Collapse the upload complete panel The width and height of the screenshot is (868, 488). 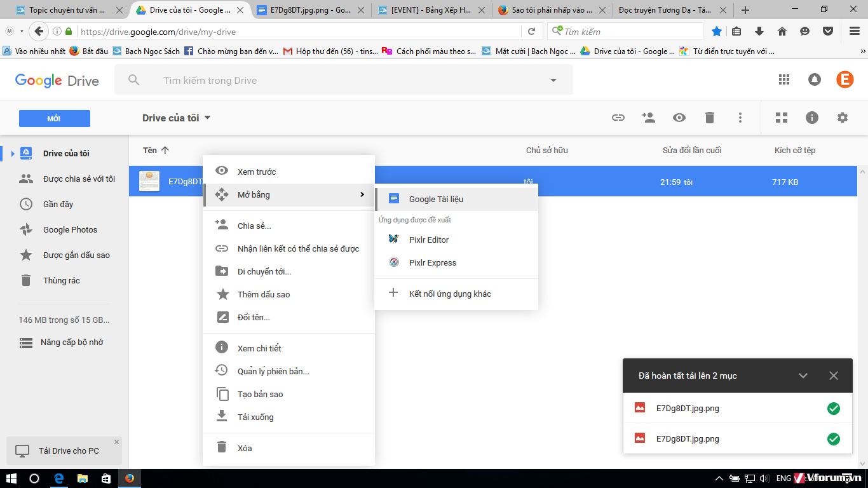pos(803,376)
